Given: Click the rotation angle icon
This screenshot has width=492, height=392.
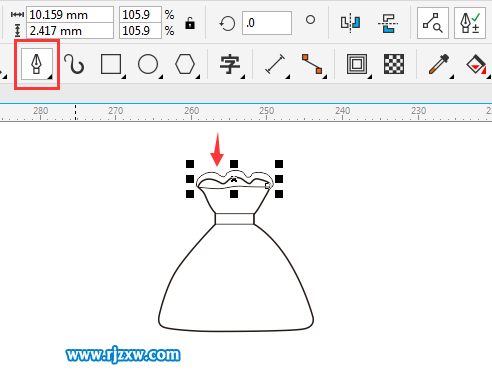Looking at the screenshot, I should pyautogui.click(x=227, y=24).
